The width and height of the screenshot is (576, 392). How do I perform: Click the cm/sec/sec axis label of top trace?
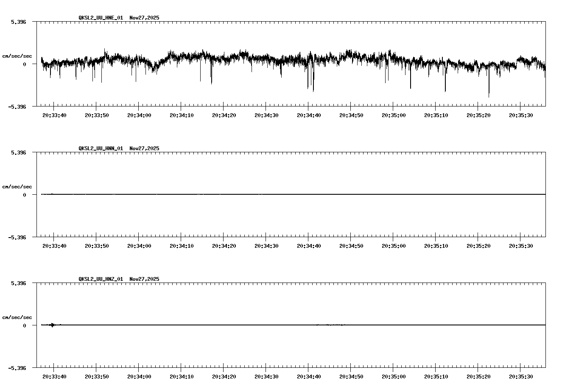pyautogui.click(x=17, y=56)
